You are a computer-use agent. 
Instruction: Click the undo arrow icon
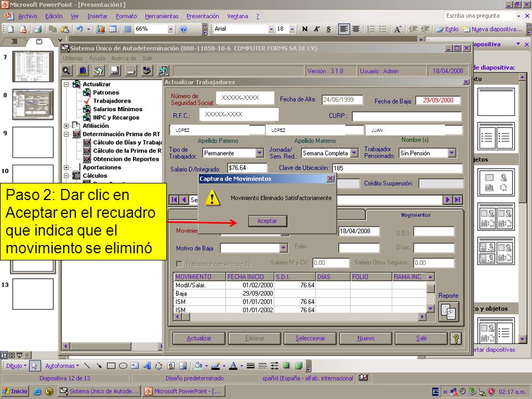click(80, 29)
